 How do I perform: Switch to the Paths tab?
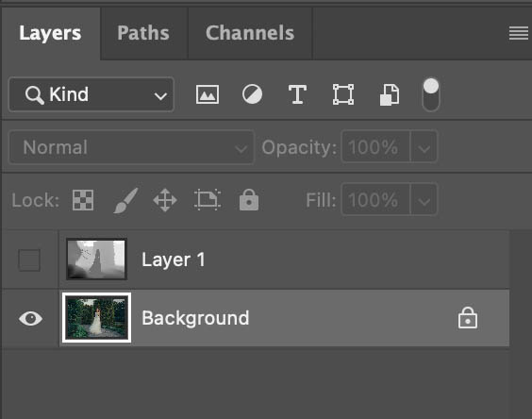point(143,33)
